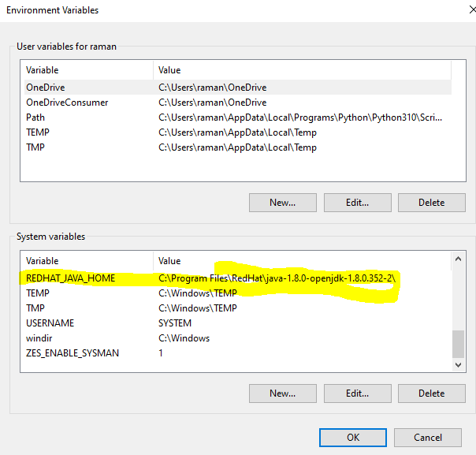Click New button under System variables
This screenshot has width=476, height=455.
[x=282, y=393]
